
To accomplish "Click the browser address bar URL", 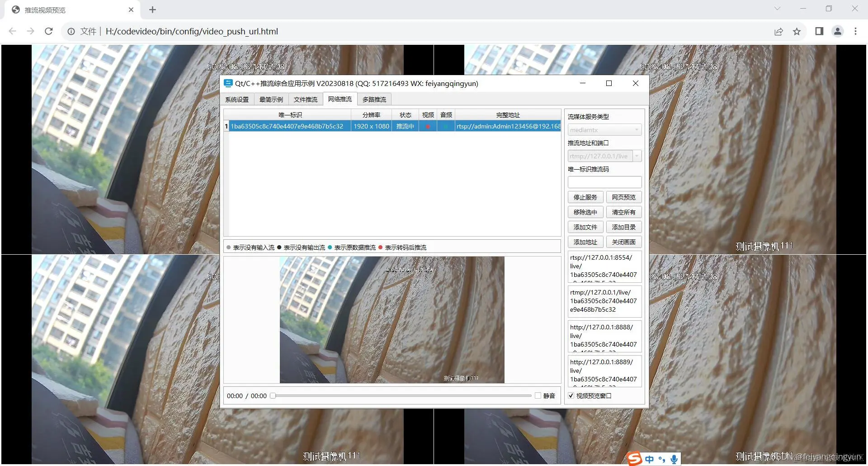I will coord(192,31).
